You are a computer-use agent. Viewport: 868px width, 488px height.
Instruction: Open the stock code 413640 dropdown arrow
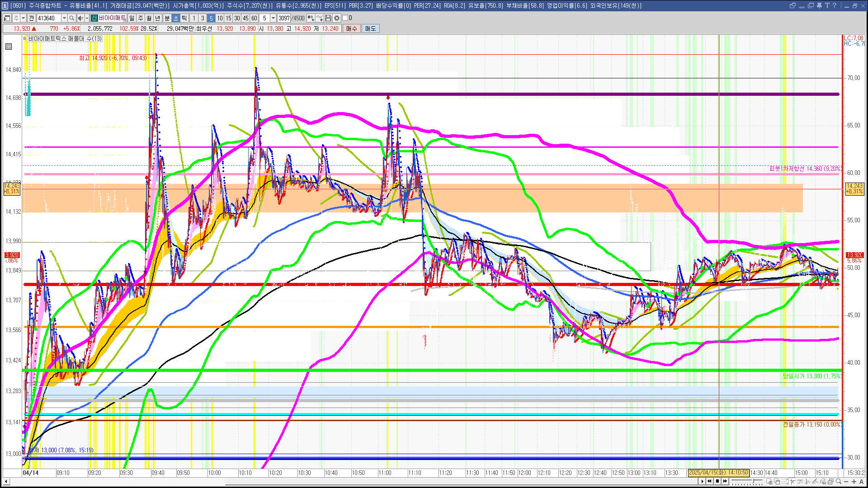point(64,18)
